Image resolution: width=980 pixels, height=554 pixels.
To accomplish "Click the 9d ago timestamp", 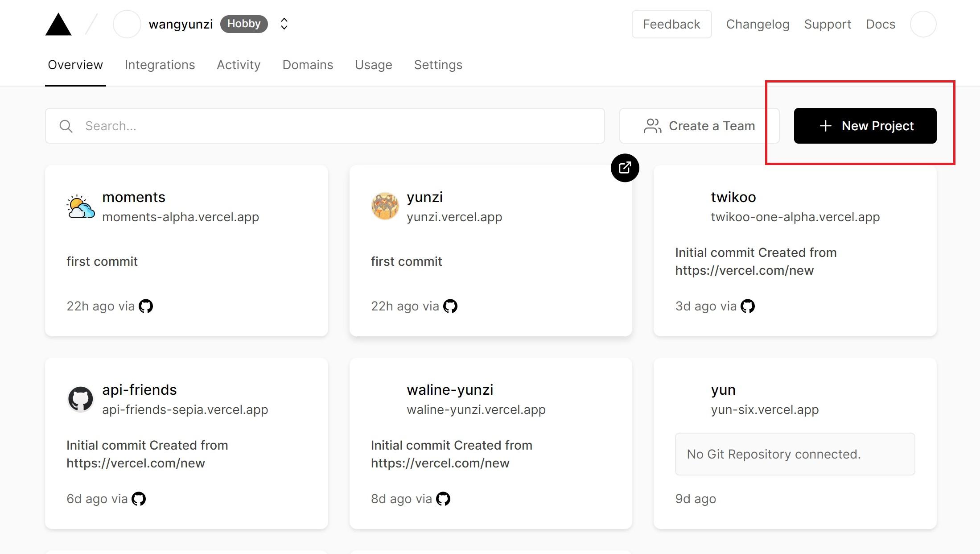I will tap(696, 499).
